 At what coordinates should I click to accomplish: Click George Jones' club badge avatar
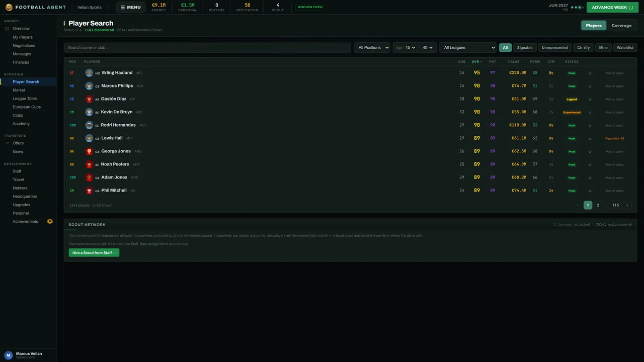pos(89,151)
